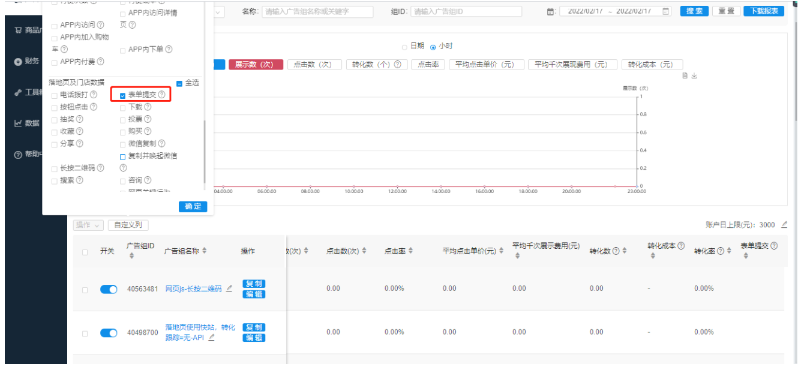The width and height of the screenshot is (801, 366).
Task: Click the column panel vertical scrollbar
Action: 204,152
